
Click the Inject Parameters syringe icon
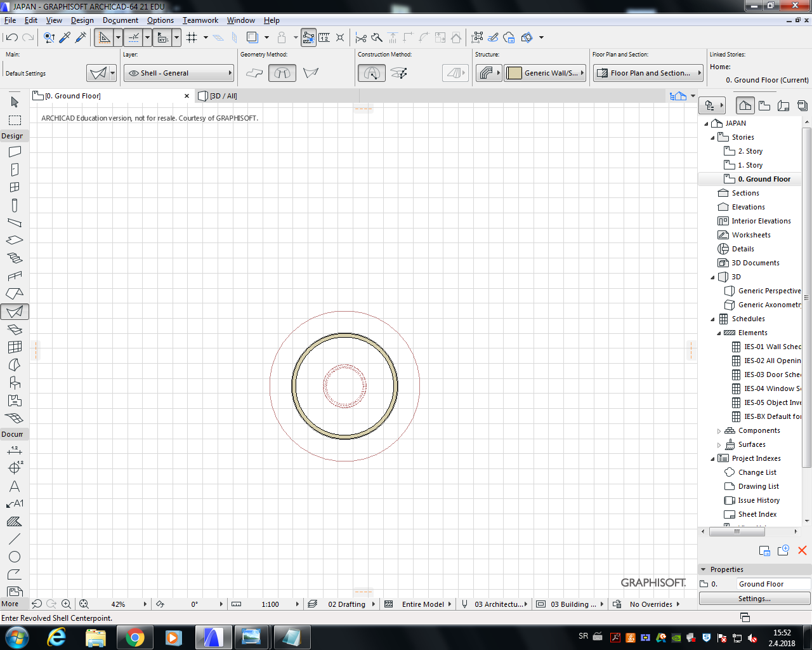pos(81,37)
